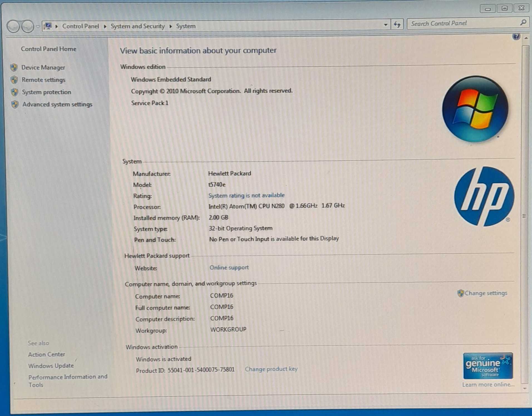Image resolution: width=532 pixels, height=416 pixels.
Task: Click the 2.00 GB installed memory value
Action: coord(218,217)
